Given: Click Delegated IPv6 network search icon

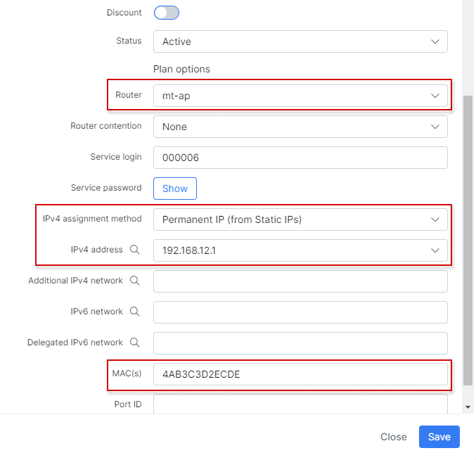Looking at the screenshot, I should click(x=134, y=343).
